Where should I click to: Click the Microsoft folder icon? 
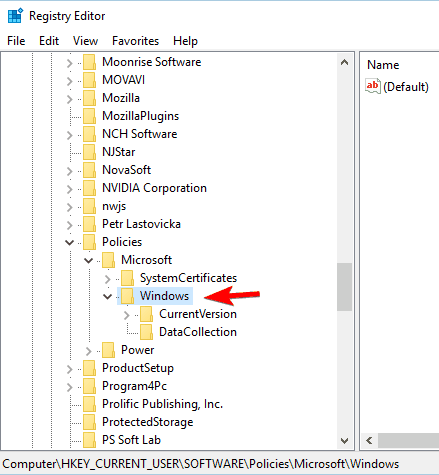click(x=108, y=260)
